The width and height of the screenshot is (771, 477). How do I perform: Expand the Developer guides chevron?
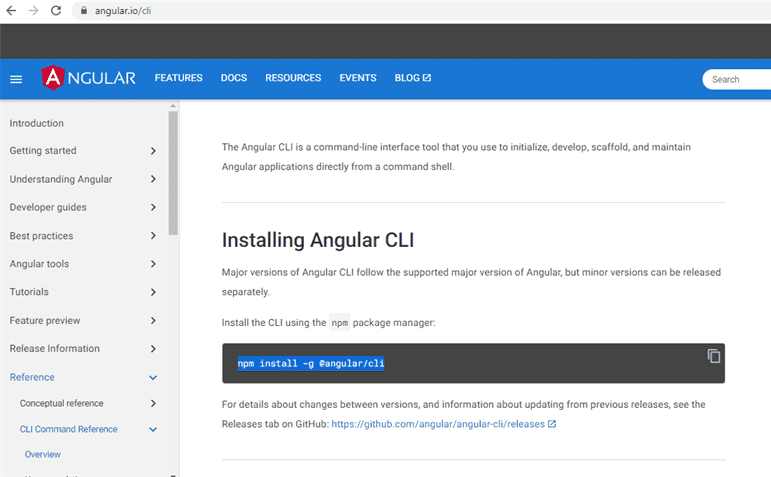coord(153,208)
